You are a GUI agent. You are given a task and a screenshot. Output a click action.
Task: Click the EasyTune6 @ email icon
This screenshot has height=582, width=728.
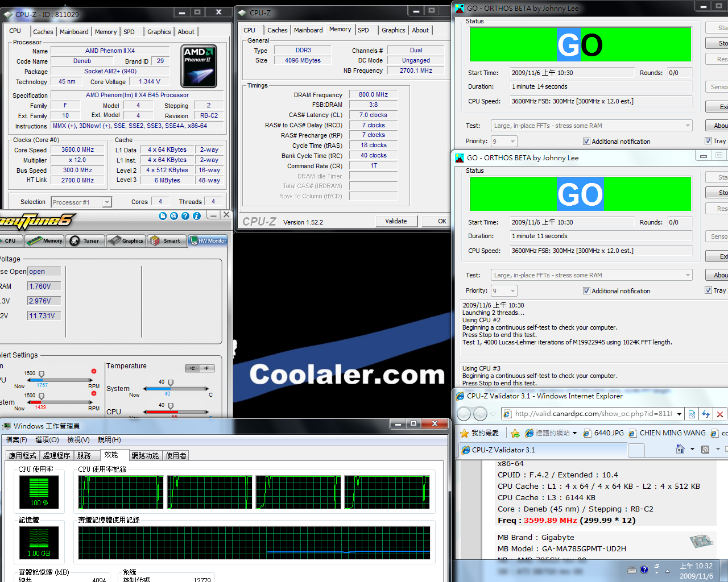tap(174, 216)
